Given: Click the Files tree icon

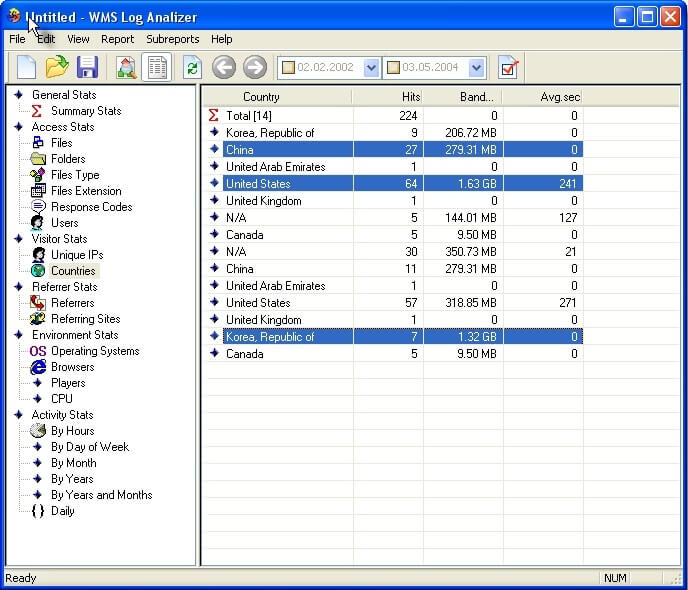Looking at the screenshot, I should [38, 143].
